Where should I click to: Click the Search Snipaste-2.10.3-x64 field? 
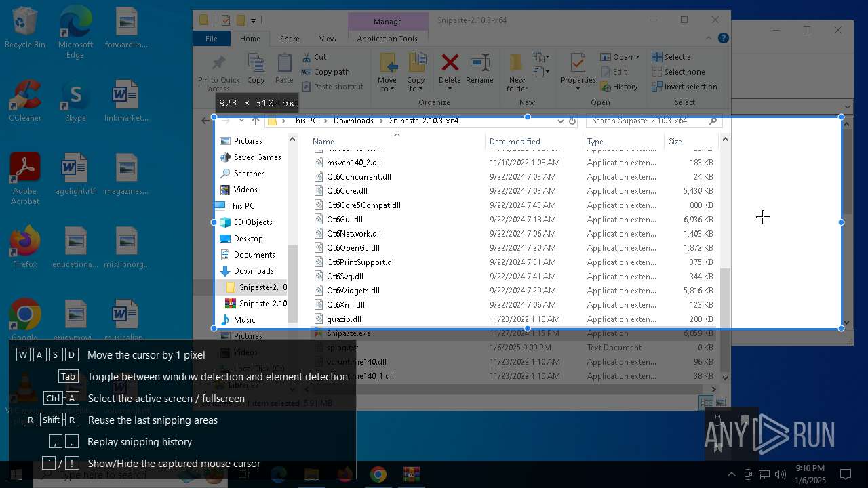click(653, 121)
